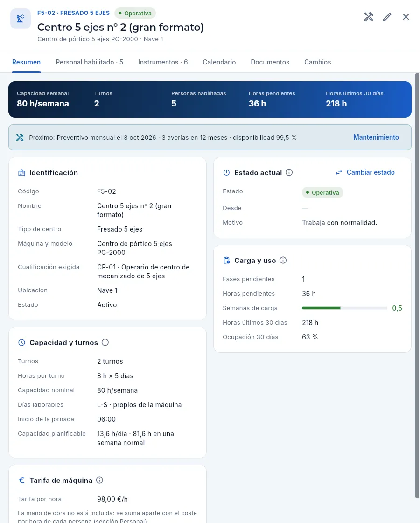
Task: Show info for Estado actual
Action: (289, 172)
